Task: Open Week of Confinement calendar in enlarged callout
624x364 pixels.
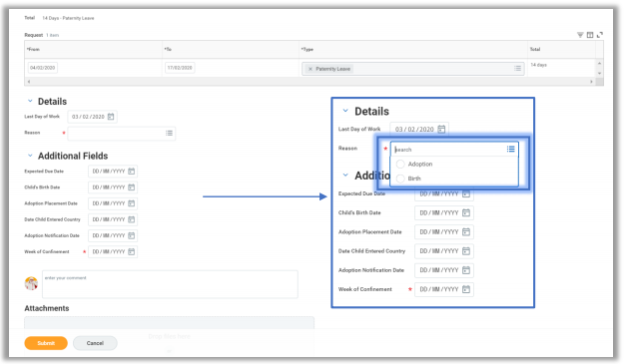Action: tap(466, 289)
